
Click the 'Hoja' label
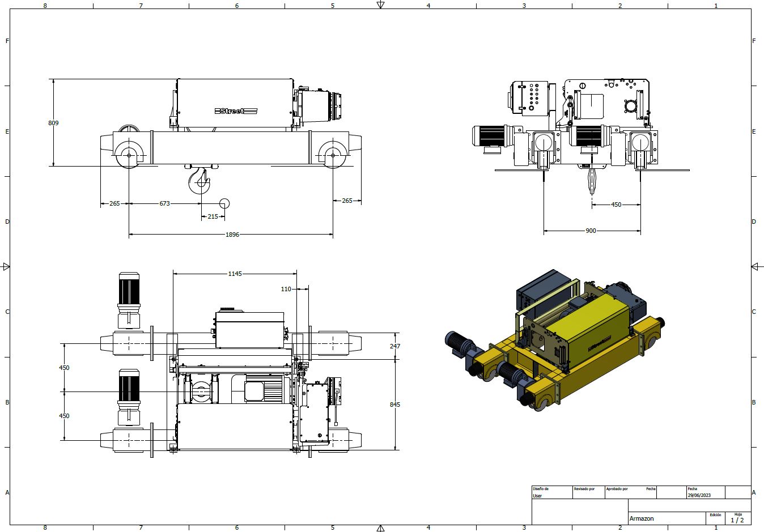coord(738,514)
